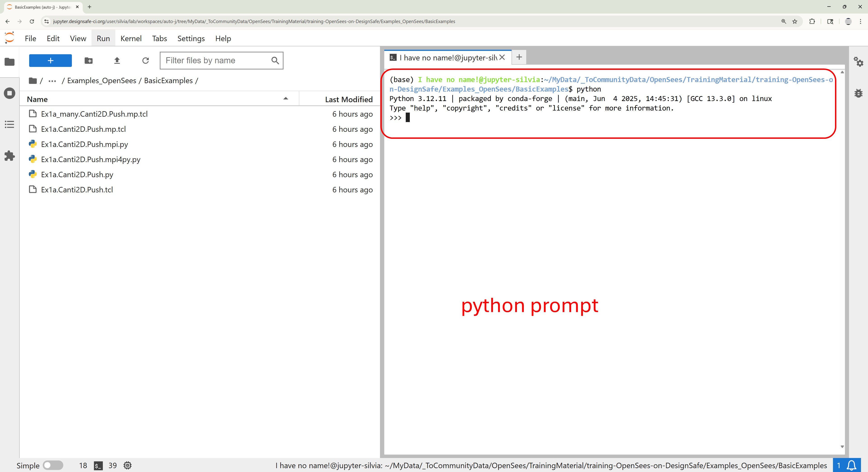Open the File Browser sidebar panel
The height and width of the screenshot is (472, 868).
(x=9, y=62)
